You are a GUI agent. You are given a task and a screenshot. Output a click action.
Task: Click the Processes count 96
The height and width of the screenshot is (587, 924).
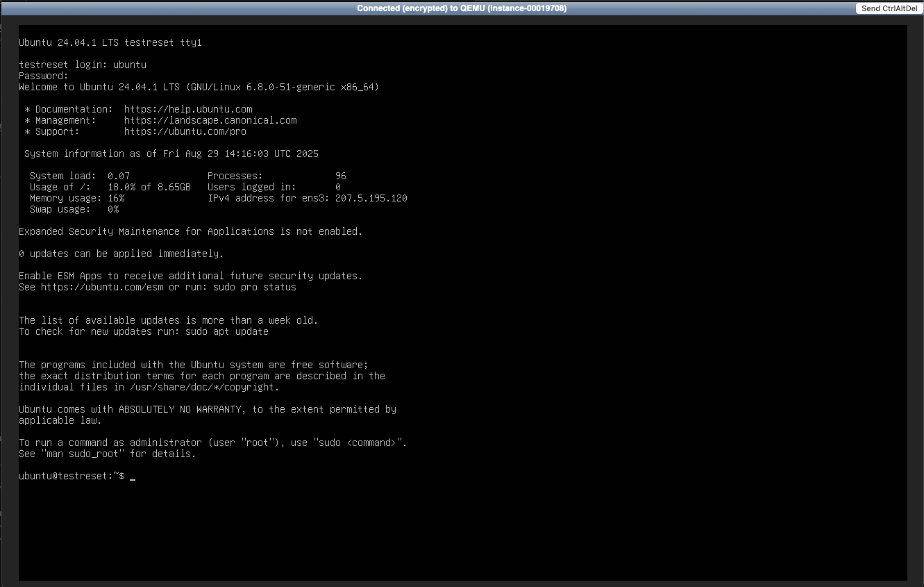tap(340, 176)
